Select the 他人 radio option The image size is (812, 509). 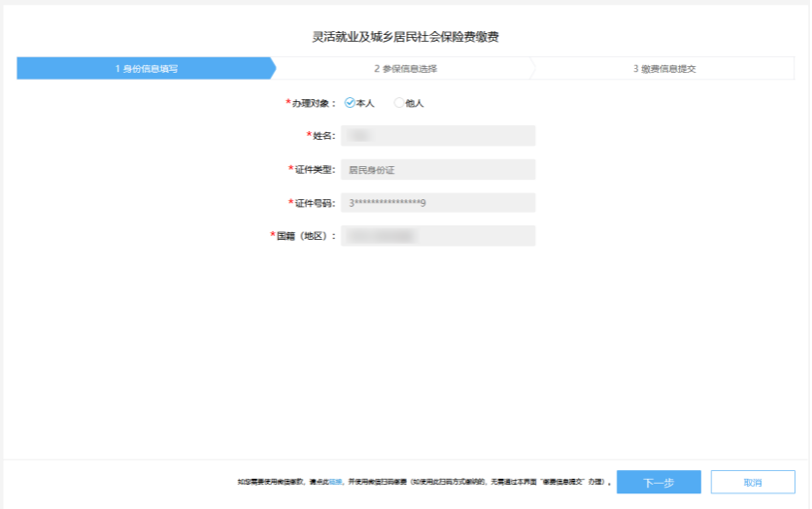[399, 103]
